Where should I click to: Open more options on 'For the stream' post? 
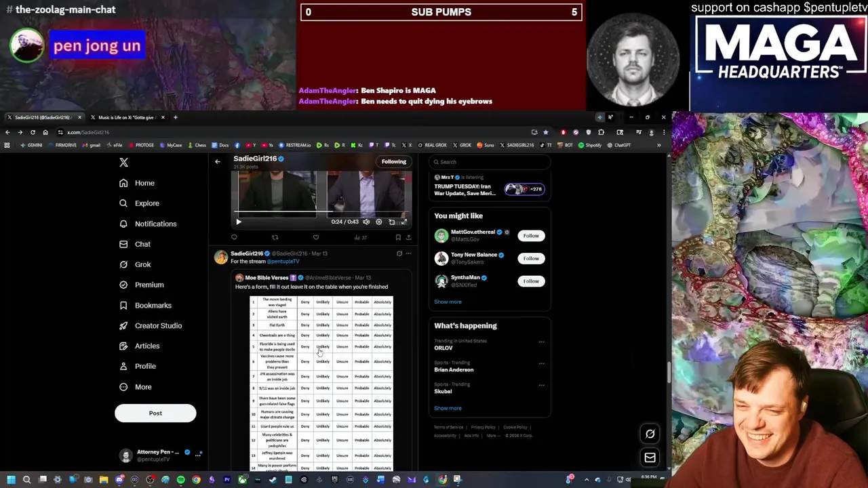coord(408,253)
